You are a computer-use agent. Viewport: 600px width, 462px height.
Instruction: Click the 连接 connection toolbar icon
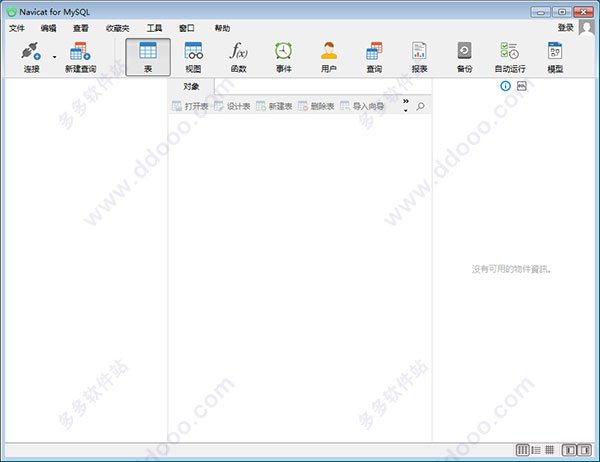(31, 57)
